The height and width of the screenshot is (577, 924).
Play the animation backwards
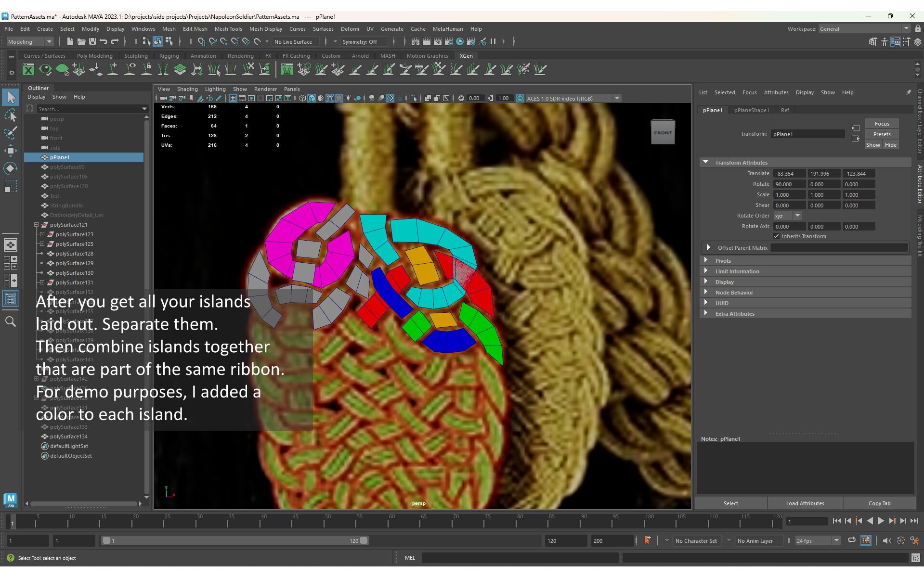[870, 521]
